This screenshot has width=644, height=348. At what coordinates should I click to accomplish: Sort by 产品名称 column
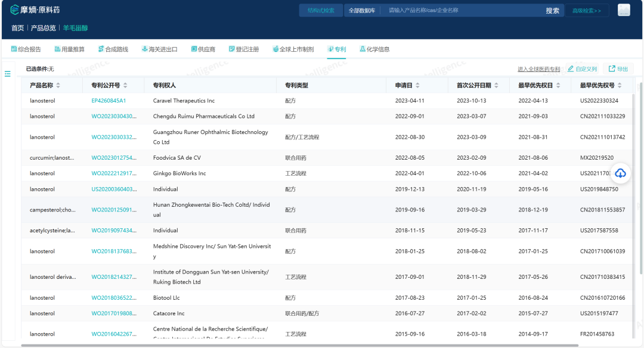click(58, 85)
